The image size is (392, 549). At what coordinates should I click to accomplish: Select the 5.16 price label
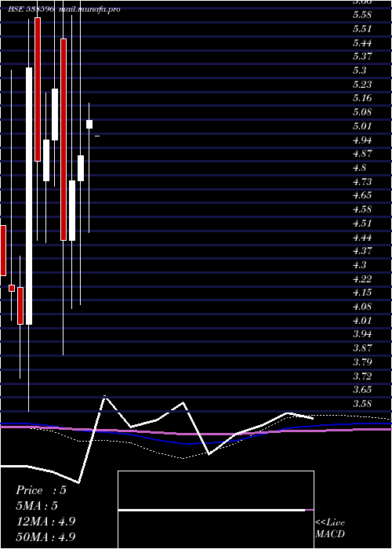point(362,98)
